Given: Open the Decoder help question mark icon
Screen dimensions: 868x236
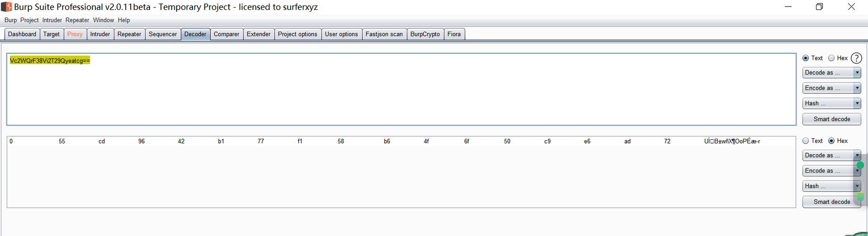Looking at the screenshot, I should click(856, 58).
